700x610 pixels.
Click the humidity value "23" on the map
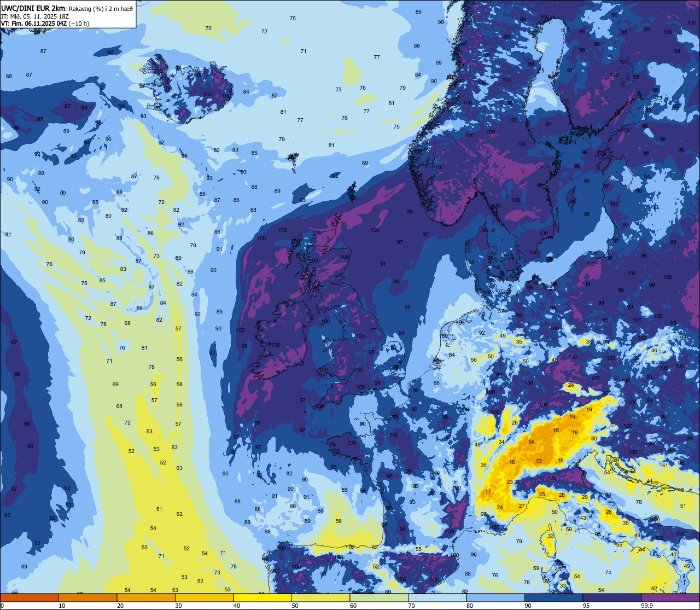coord(510,482)
